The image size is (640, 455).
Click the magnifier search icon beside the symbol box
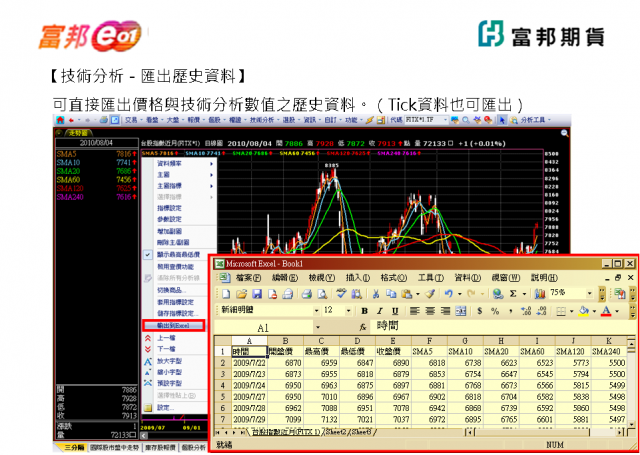point(465,120)
